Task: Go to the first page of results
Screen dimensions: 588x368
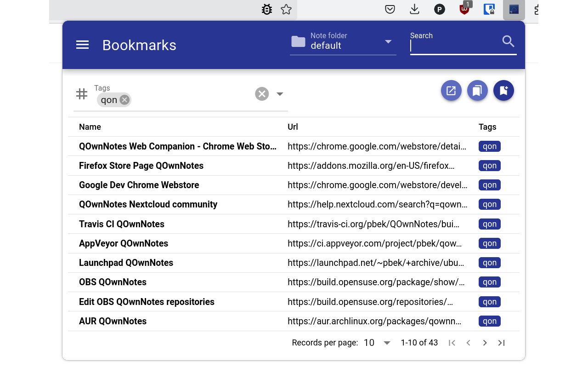Action: pyautogui.click(x=452, y=343)
